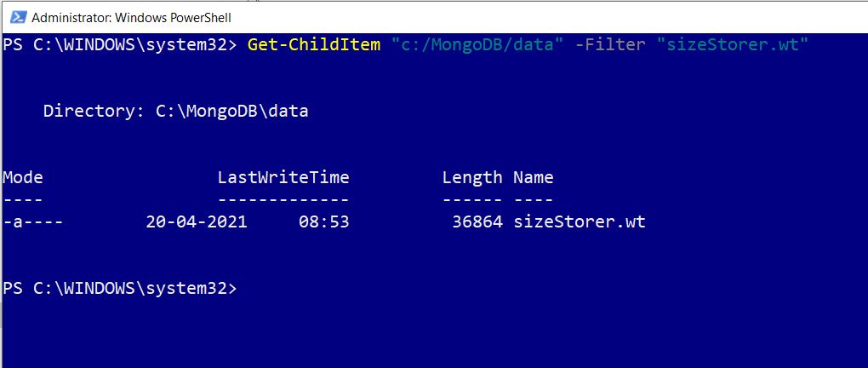This screenshot has height=368, width=868.
Task: Click the date 20-04-2021 in output
Action: pyautogui.click(x=197, y=221)
